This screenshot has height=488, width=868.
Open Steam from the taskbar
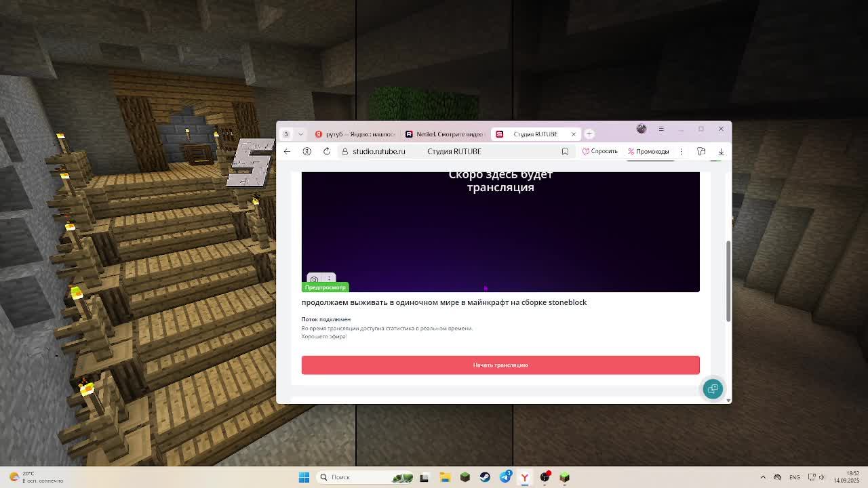pyautogui.click(x=485, y=477)
